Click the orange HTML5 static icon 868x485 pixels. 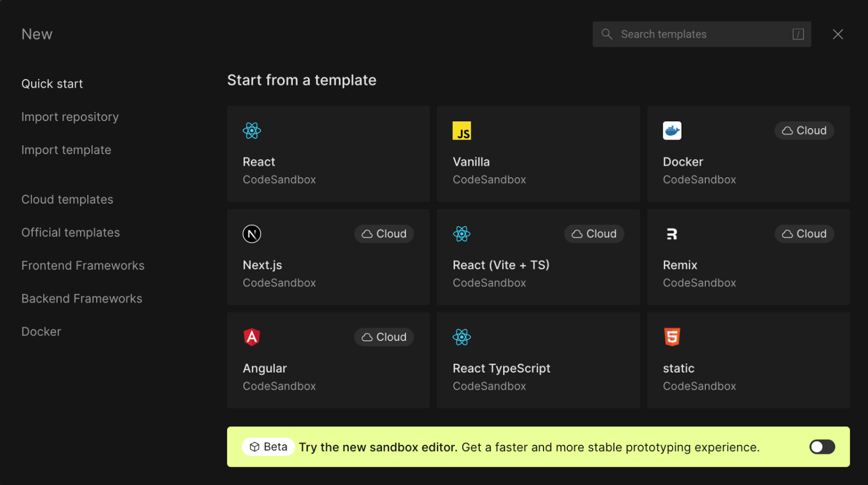672,337
